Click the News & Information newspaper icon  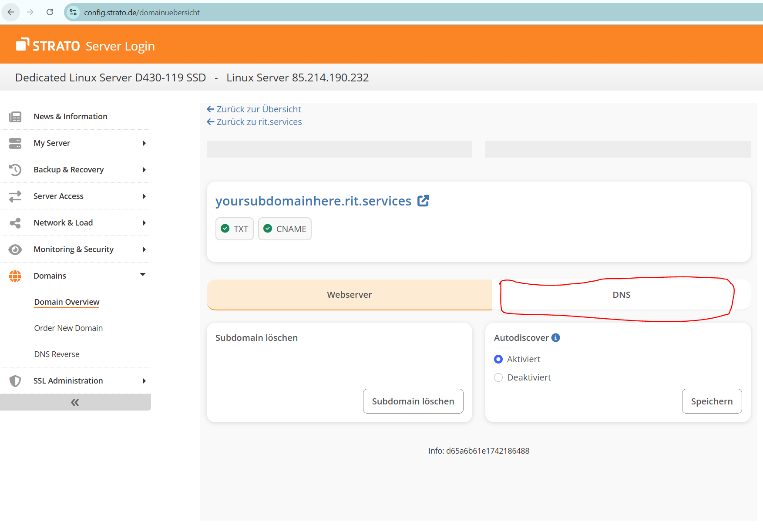pos(15,117)
